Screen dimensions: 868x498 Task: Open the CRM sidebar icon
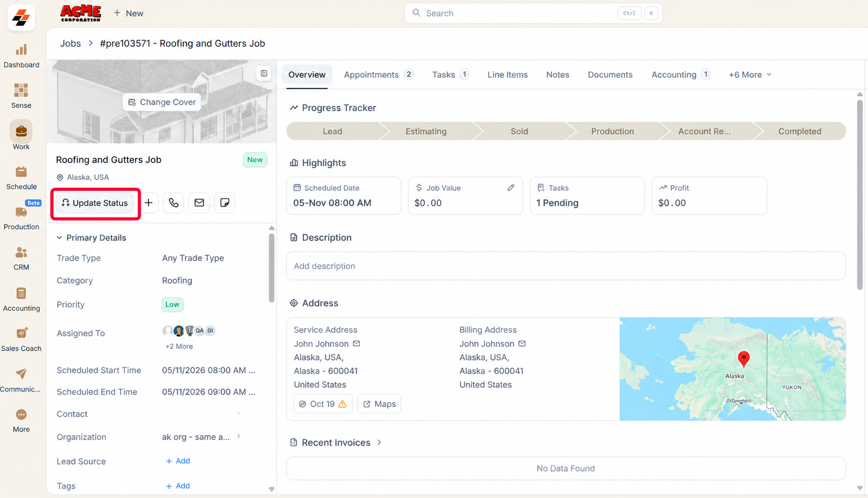pos(21,259)
